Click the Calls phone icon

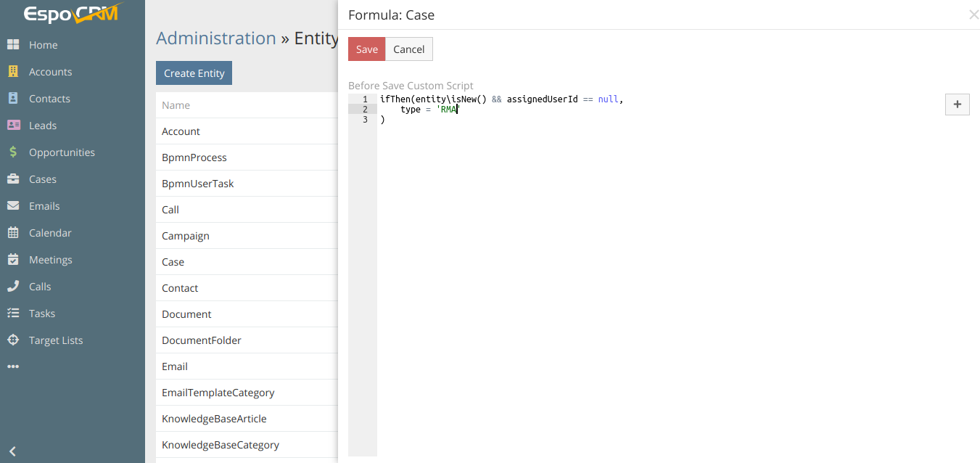[x=13, y=287]
